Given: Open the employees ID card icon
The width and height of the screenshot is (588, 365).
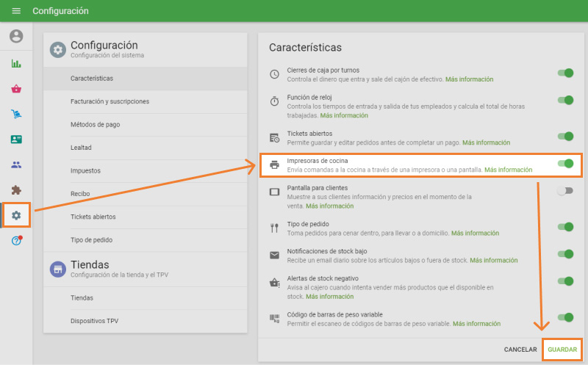Looking at the screenshot, I should pyautogui.click(x=16, y=139).
